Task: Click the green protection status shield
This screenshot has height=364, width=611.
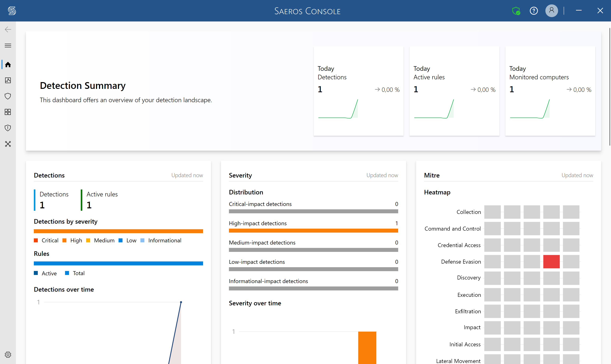Action: tap(516, 11)
